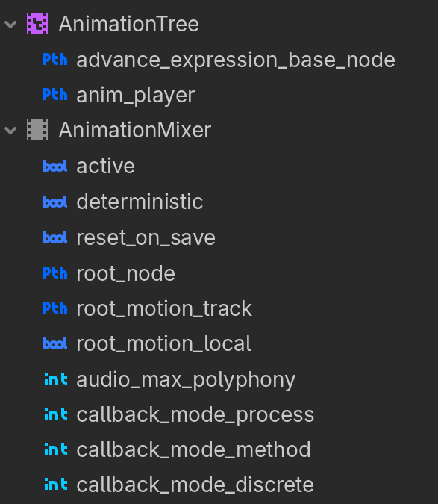Click the int icon beside callback_mode_discrete
This screenshot has width=438, height=504.
click(x=56, y=484)
